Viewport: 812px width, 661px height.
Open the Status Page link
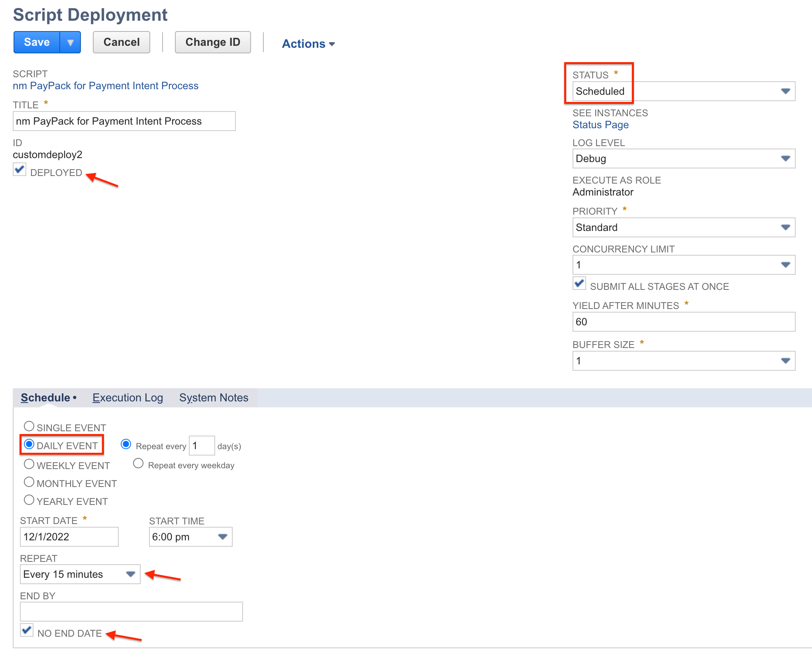coord(600,125)
